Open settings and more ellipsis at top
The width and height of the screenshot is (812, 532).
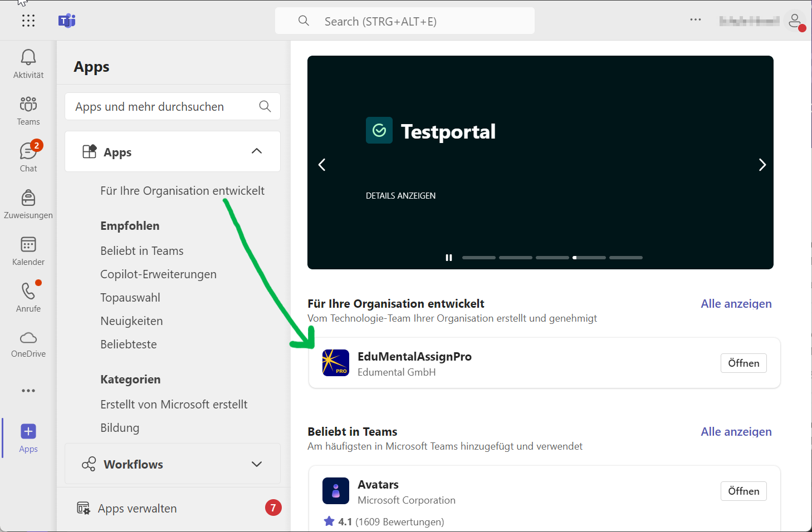(x=696, y=19)
